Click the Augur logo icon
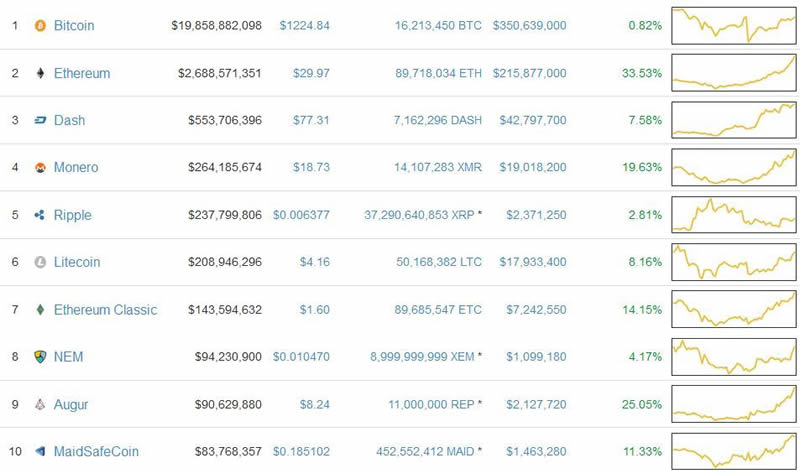The image size is (800, 474). coord(40,404)
